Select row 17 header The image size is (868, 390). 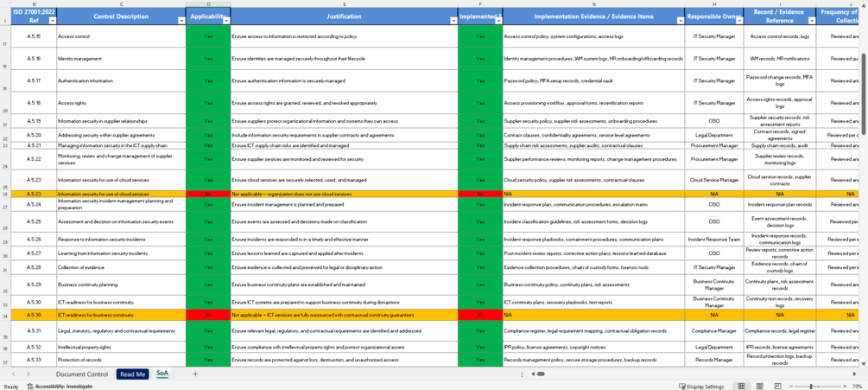(5, 36)
